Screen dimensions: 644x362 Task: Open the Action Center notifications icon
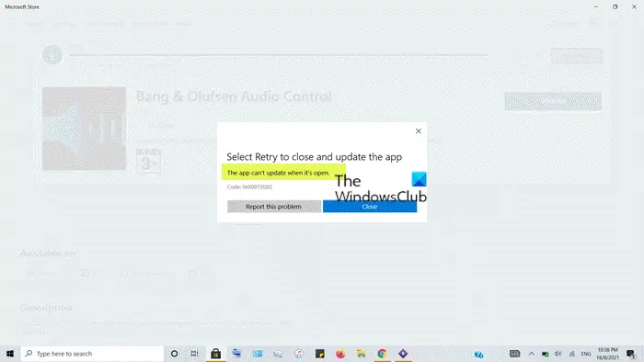tap(631, 354)
